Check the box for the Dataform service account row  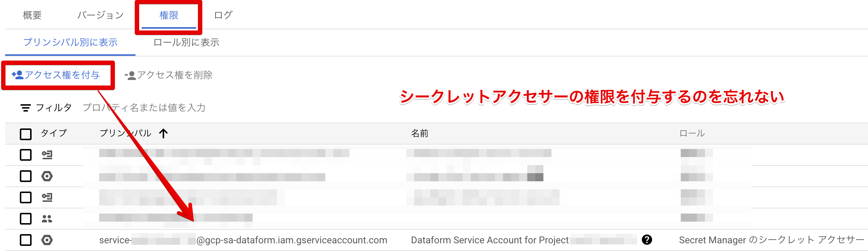pyautogui.click(x=26, y=240)
